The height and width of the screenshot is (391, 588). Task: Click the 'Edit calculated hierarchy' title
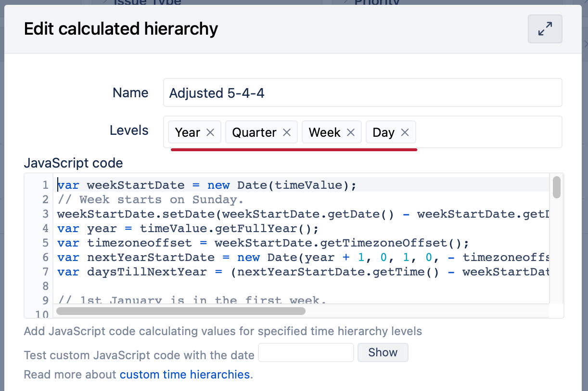coord(121,29)
